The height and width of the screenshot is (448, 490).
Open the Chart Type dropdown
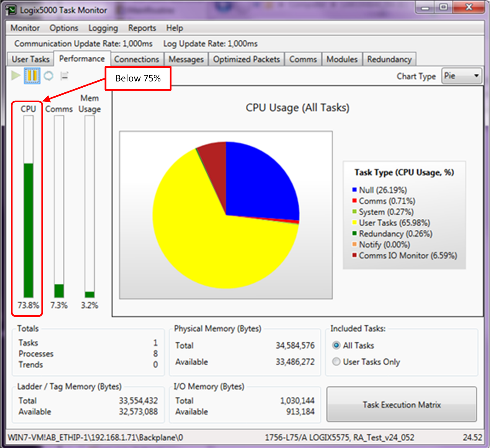tap(462, 76)
